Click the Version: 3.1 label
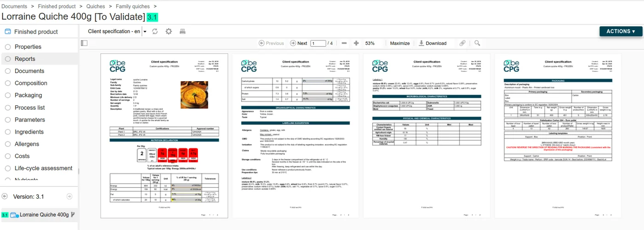Screen dimensions: 644x230 click(x=29, y=196)
